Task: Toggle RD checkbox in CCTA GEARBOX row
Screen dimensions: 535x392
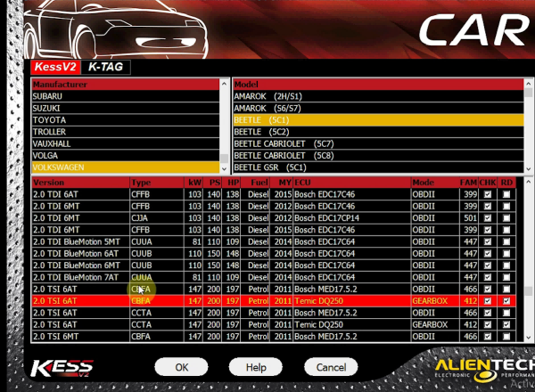Action: tap(506, 324)
